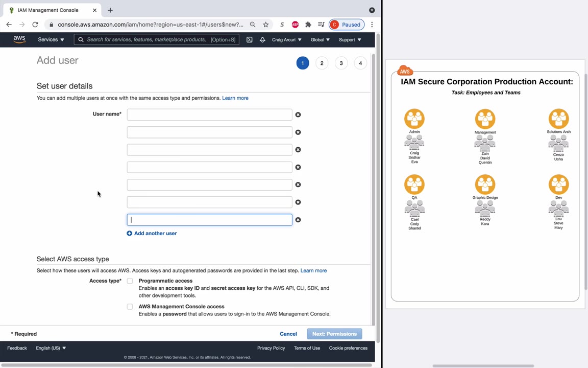588x368 pixels.
Task: Click the site lock icon in address bar
Action: coord(52,25)
